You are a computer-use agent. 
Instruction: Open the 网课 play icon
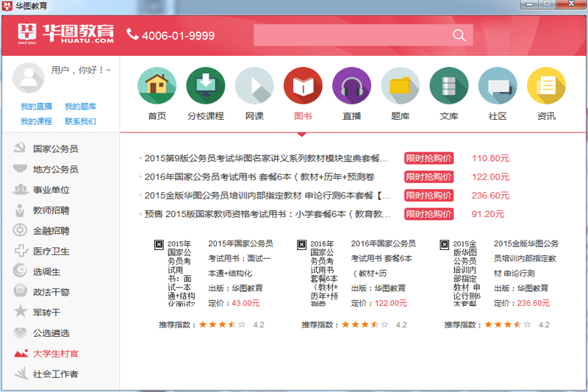pyautogui.click(x=254, y=85)
